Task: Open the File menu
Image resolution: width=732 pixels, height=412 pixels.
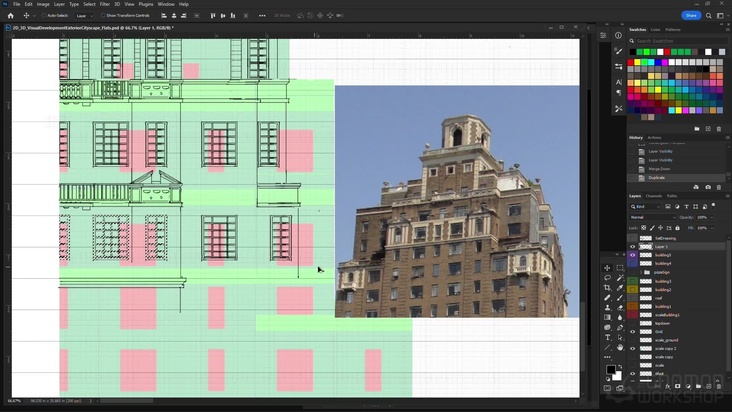Action: 16,4
